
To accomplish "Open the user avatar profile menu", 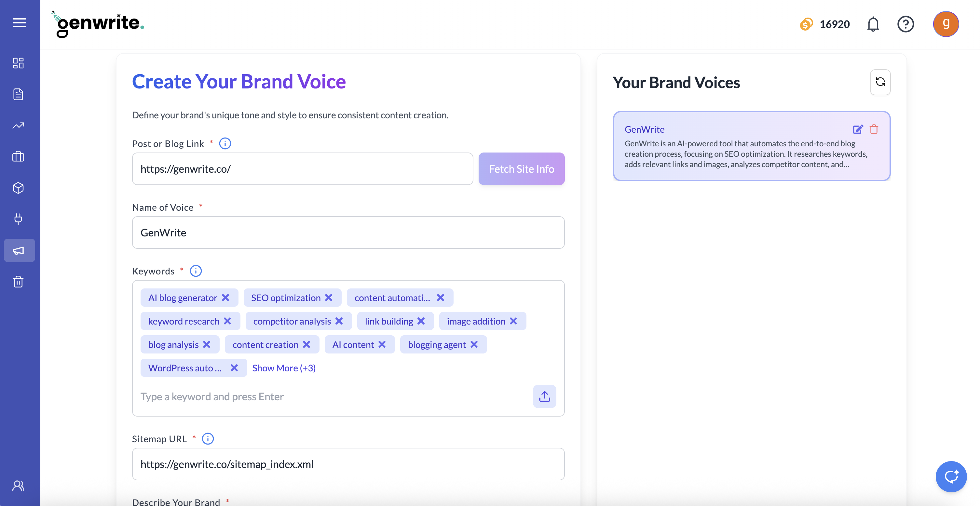I will tap(946, 24).
